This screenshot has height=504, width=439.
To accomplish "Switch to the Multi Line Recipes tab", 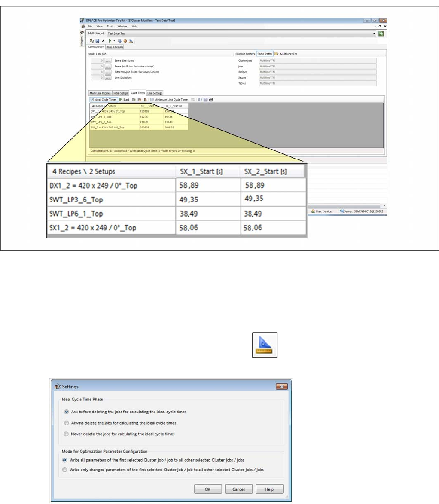I will tap(100, 93).
